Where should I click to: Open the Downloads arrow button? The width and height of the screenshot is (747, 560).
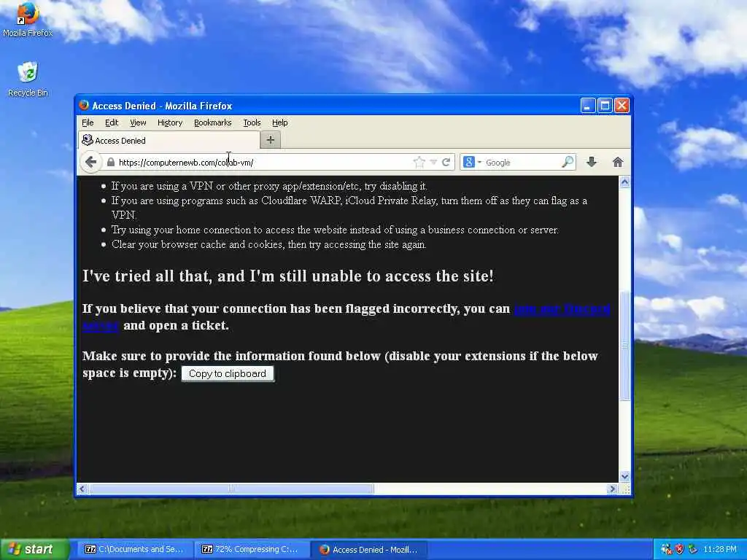point(591,163)
